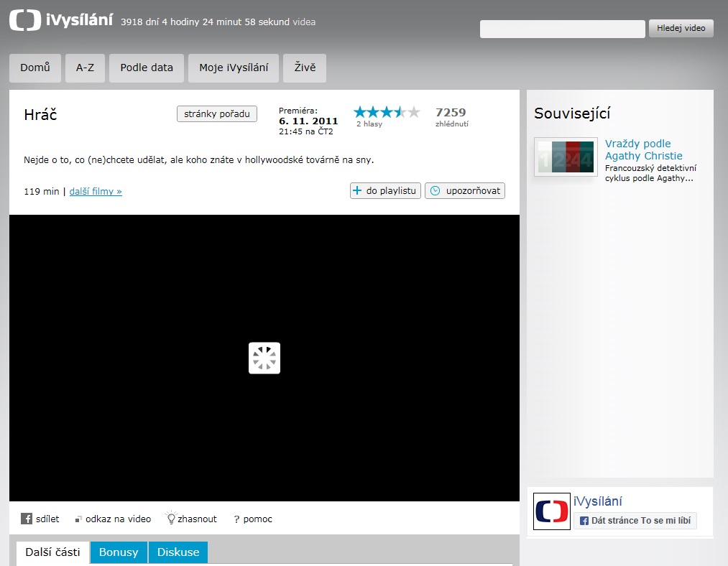This screenshot has width=728, height=566.
Task: Open the Domů navigation item
Action: 35,68
